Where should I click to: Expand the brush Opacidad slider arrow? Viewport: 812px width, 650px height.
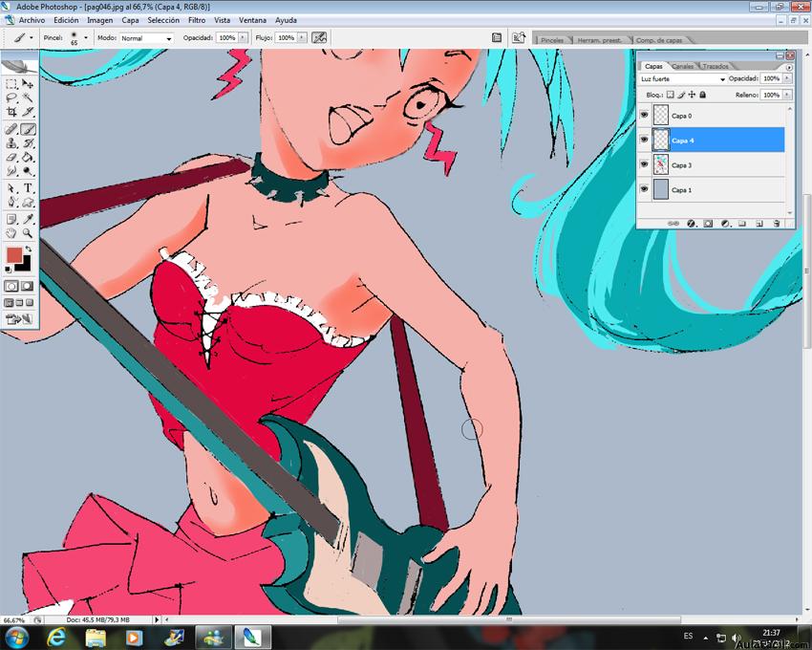pyautogui.click(x=243, y=38)
